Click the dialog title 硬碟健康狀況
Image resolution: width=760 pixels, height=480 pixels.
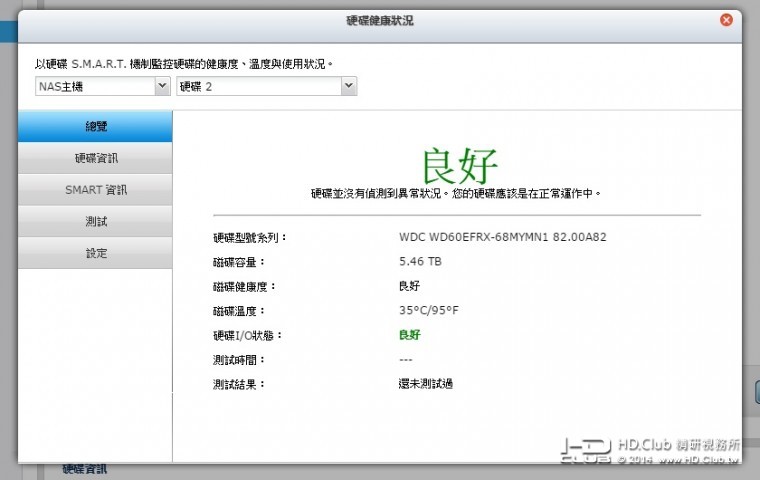[380, 20]
